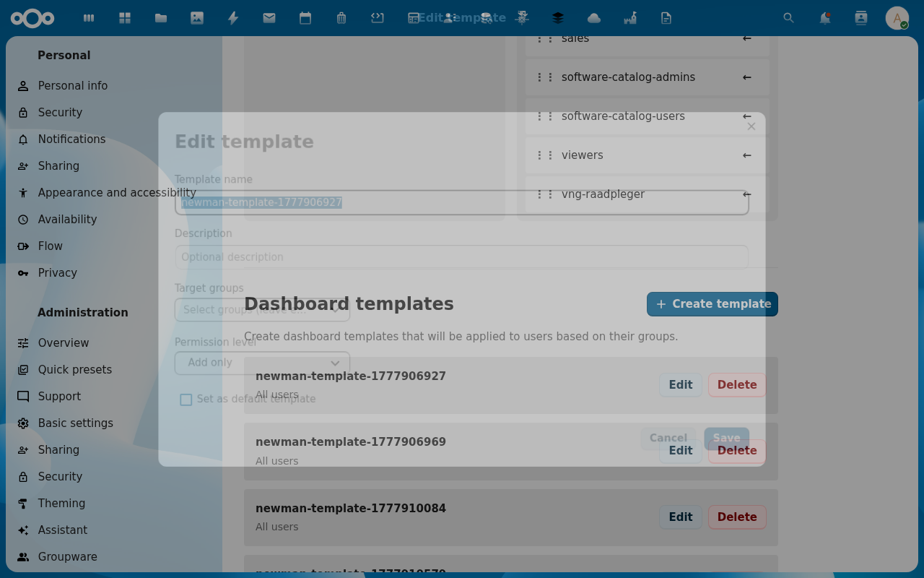
Task: Click the arrow on the vng-raadpleger row
Action: click(x=747, y=194)
